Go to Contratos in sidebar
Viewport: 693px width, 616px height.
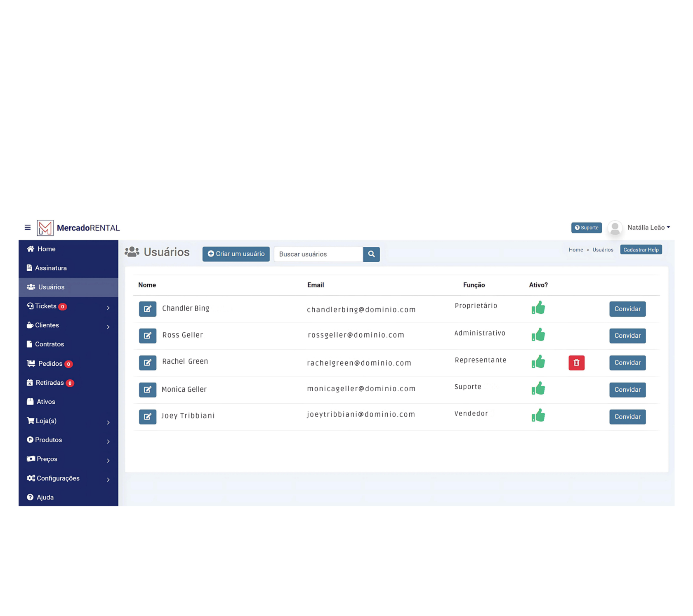coord(49,344)
